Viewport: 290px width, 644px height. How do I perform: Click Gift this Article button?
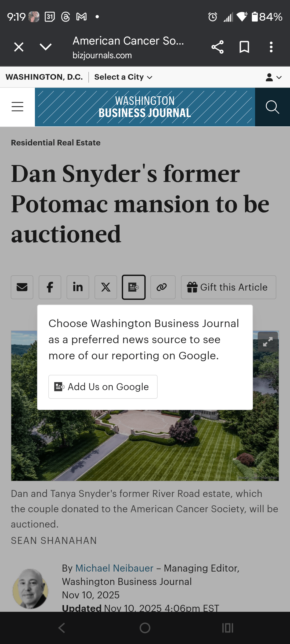(229, 287)
